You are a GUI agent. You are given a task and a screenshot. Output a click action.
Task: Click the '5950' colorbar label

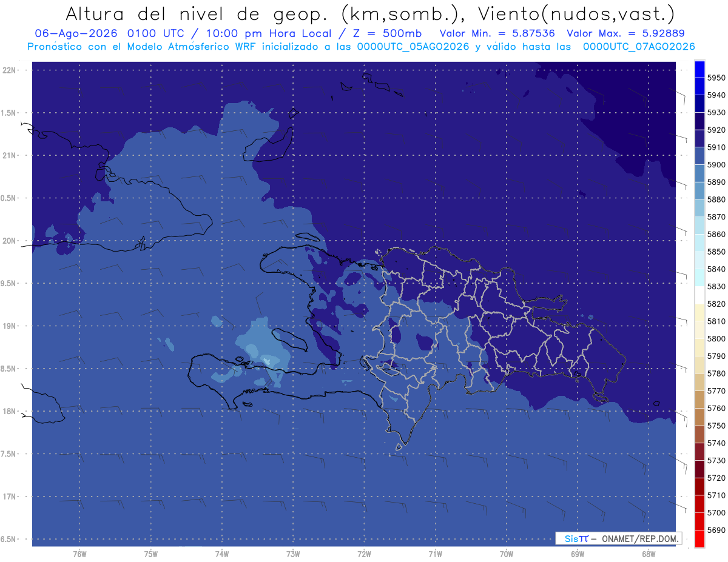click(716, 78)
